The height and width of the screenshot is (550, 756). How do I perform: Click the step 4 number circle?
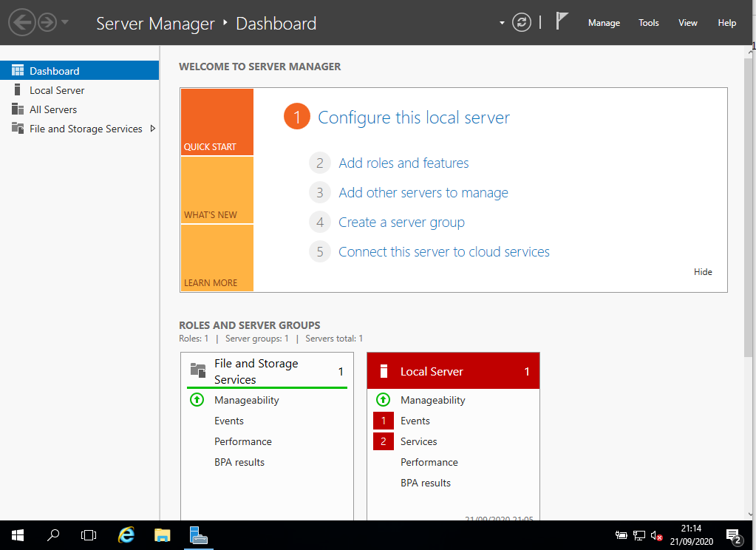tap(320, 222)
